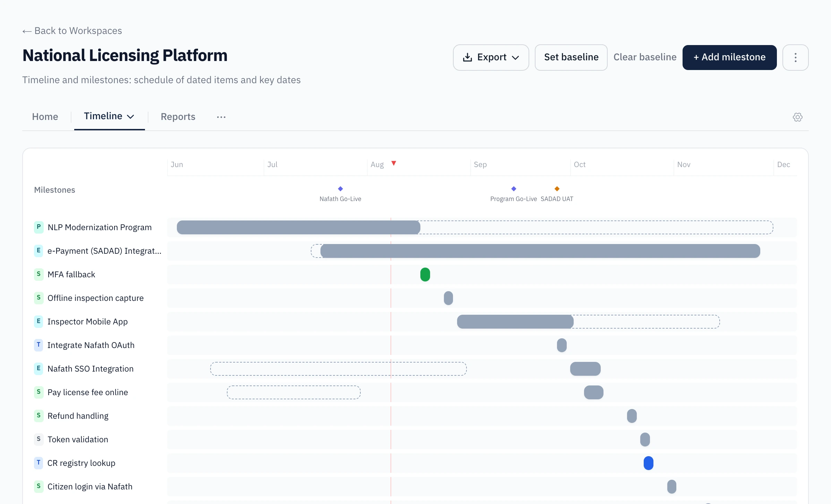831x504 pixels.
Task: Click the Citizen login via Nafath bar
Action: point(672,487)
